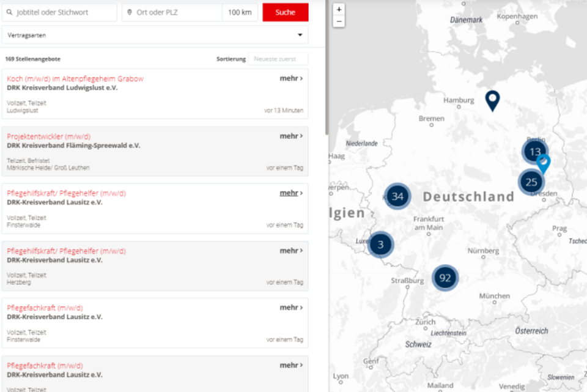
Task: Open the map cluster showing 92 jobs
Action: click(445, 278)
